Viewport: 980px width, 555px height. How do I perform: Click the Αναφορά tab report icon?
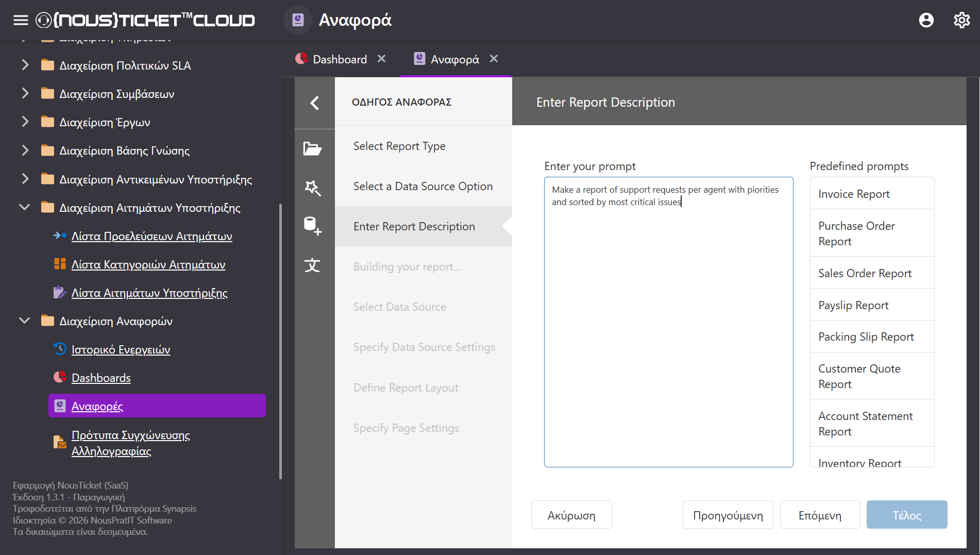419,59
